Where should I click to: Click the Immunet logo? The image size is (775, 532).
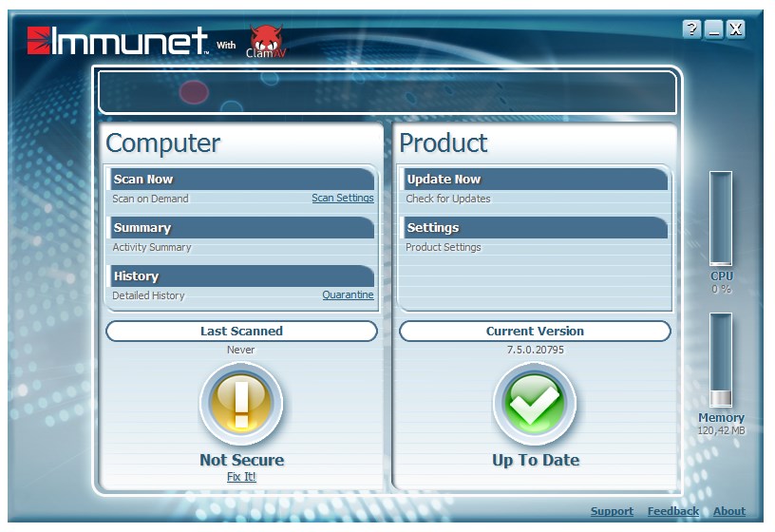click(118, 41)
